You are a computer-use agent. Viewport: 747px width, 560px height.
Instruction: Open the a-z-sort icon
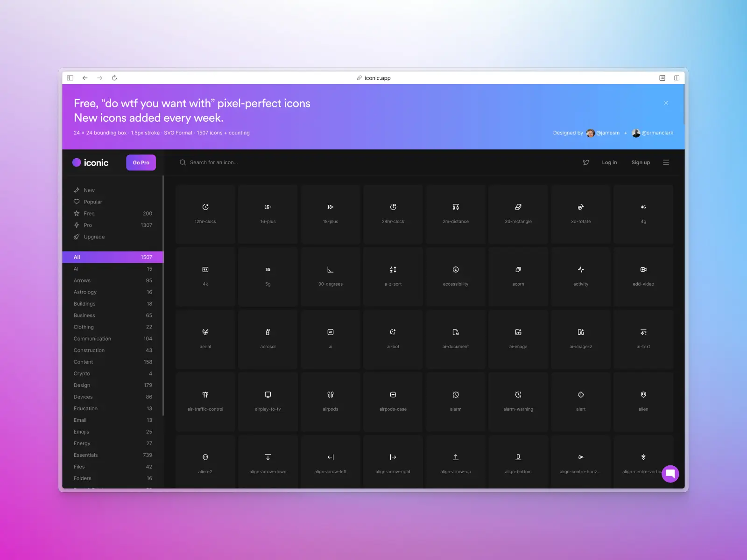(393, 277)
